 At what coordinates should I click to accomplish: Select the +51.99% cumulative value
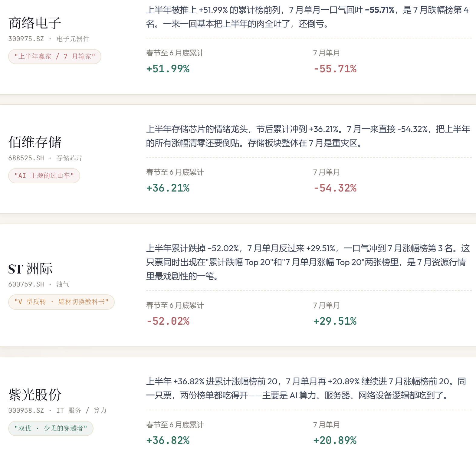pos(168,69)
